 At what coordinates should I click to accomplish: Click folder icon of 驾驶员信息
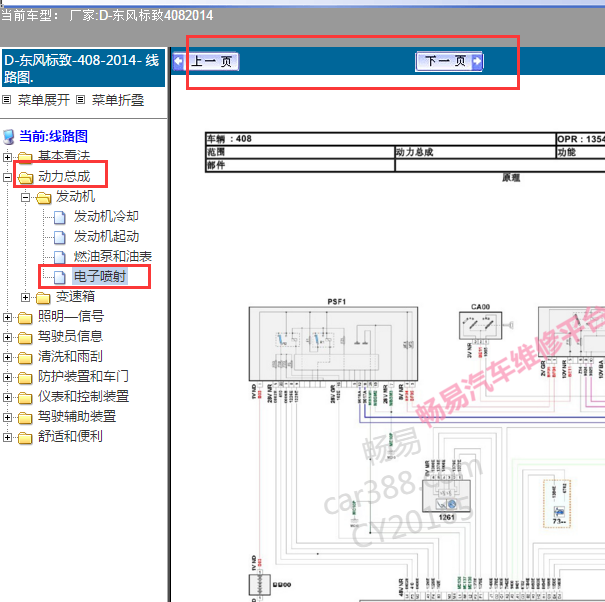[x=25, y=338]
